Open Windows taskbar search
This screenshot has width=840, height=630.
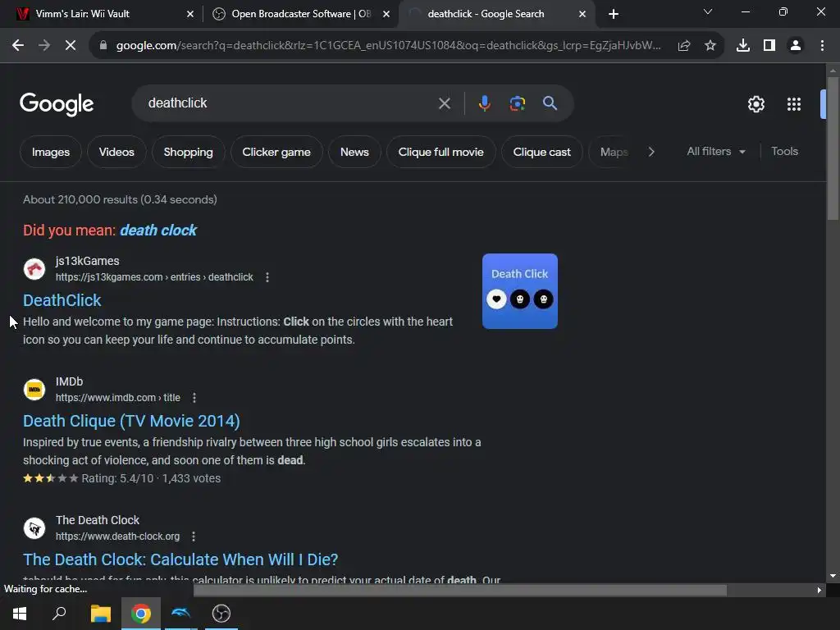[x=59, y=614]
